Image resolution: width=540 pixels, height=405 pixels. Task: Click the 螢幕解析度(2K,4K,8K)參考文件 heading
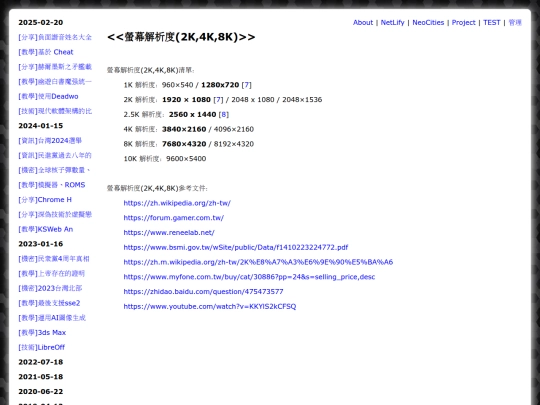point(157,188)
